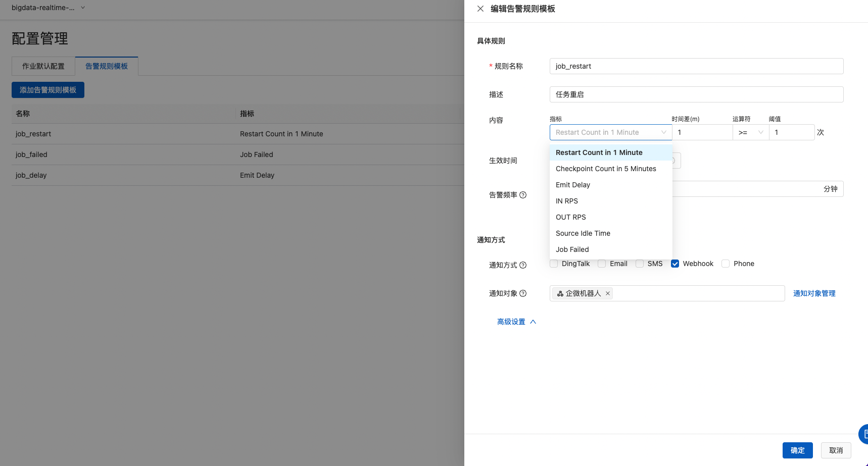Enable the SMS notification checkbox
Image resolution: width=868 pixels, height=466 pixels.
point(640,264)
